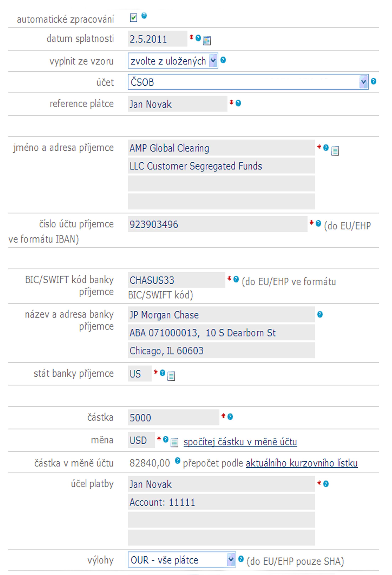Click the číslo účtu příjemce field with 923903496
The image size is (392, 575).
point(217,224)
